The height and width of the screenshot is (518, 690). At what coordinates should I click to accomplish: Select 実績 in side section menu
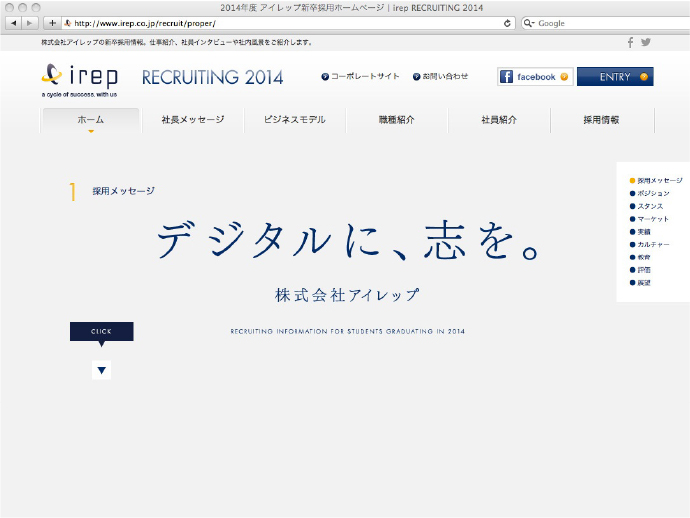pyautogui.click(x=640, y=231)
